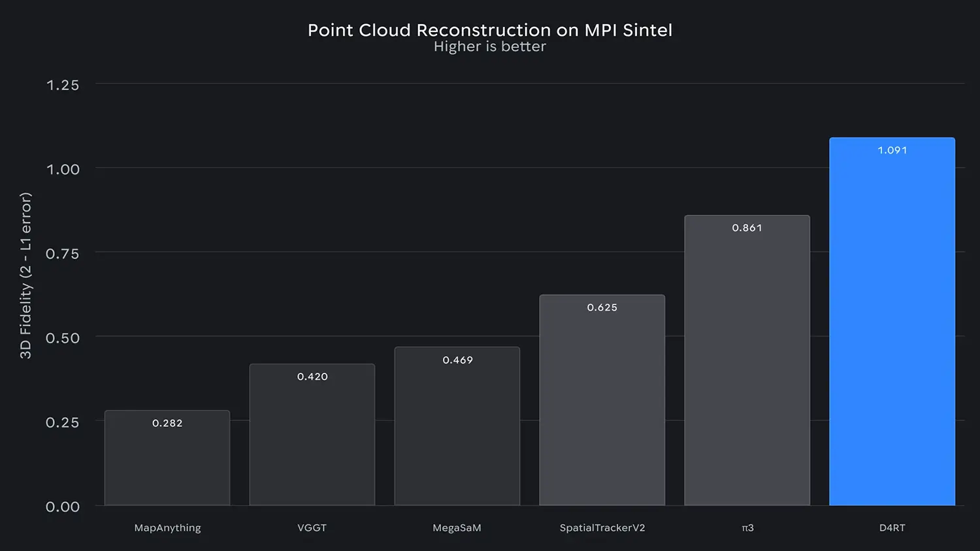Click the chart title 'Point Cloud Reconstruction on MPI Sintel'
This screenshot has height=551, width=980.
click(490, 30)
